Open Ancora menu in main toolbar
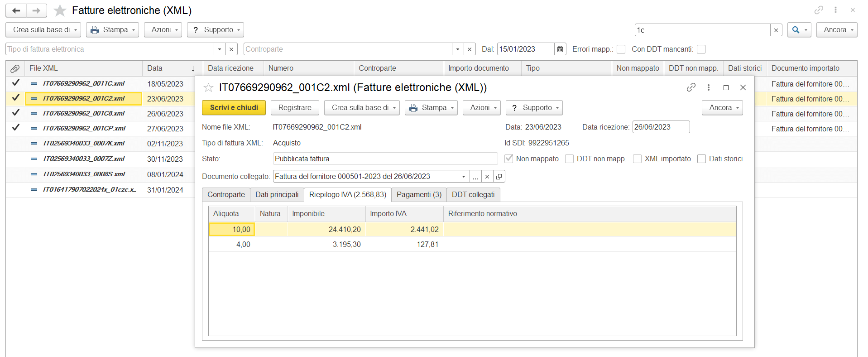 [837, 30]
